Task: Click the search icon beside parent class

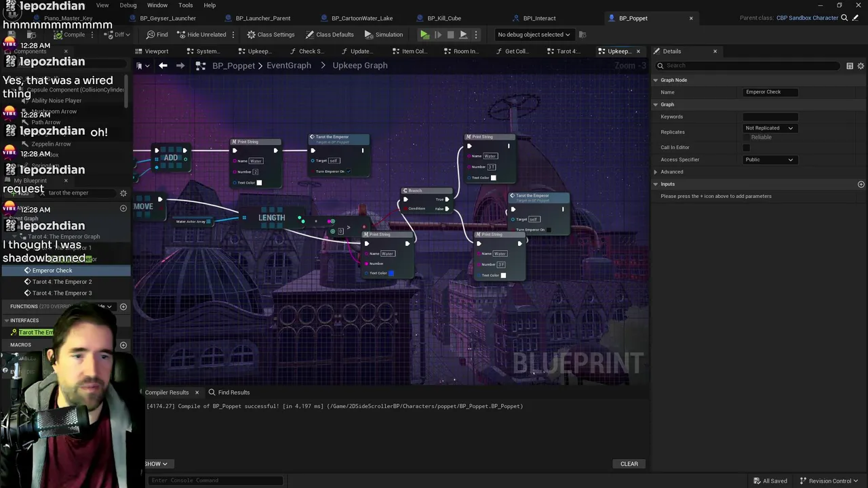Action: pos(845,18)
